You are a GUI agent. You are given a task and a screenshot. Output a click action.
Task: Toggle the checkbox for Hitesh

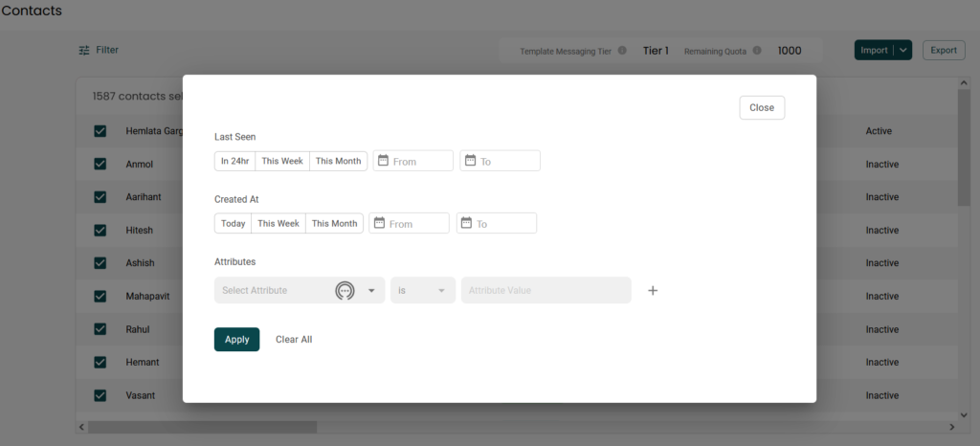pyautogui.click(x=100, y=231)
